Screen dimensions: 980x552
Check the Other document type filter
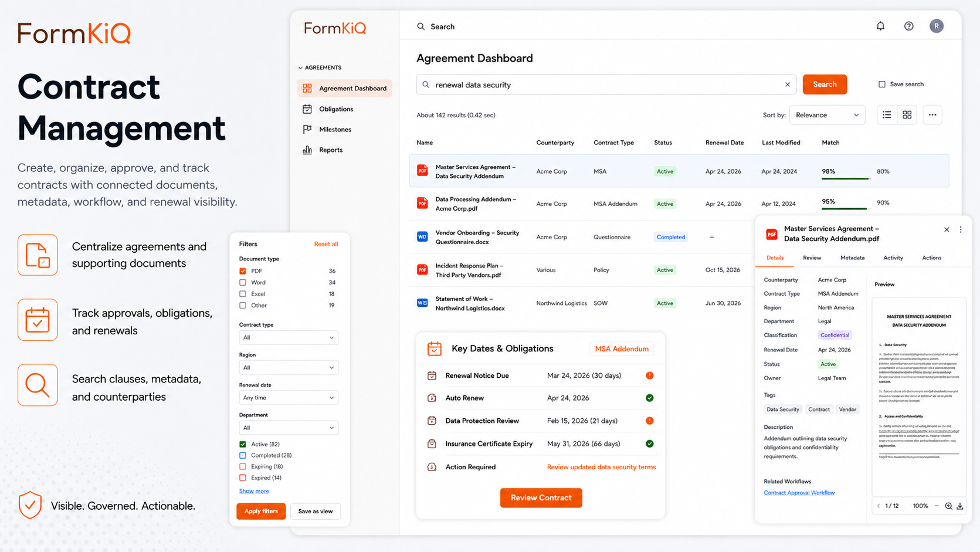coord(243,305)
